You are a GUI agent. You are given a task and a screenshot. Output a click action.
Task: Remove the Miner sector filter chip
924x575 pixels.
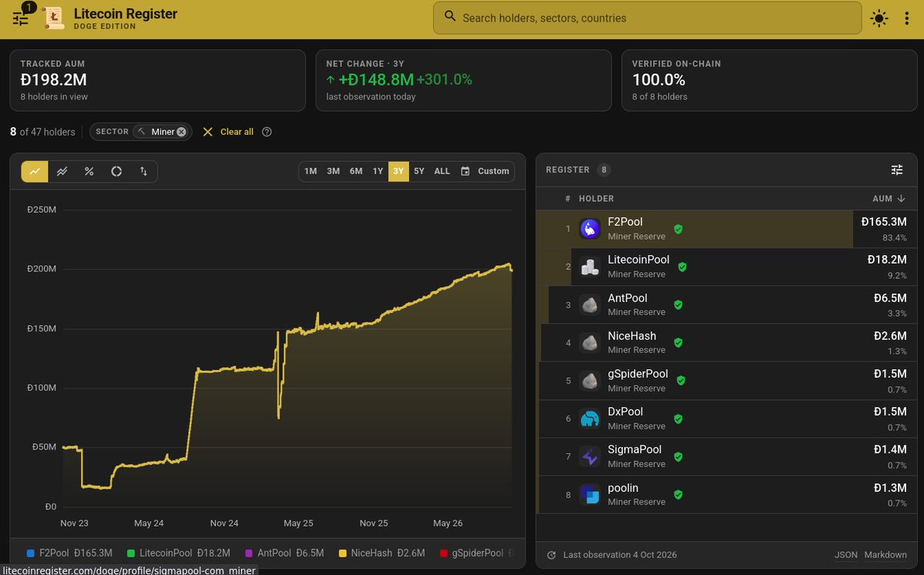(182, 132)
